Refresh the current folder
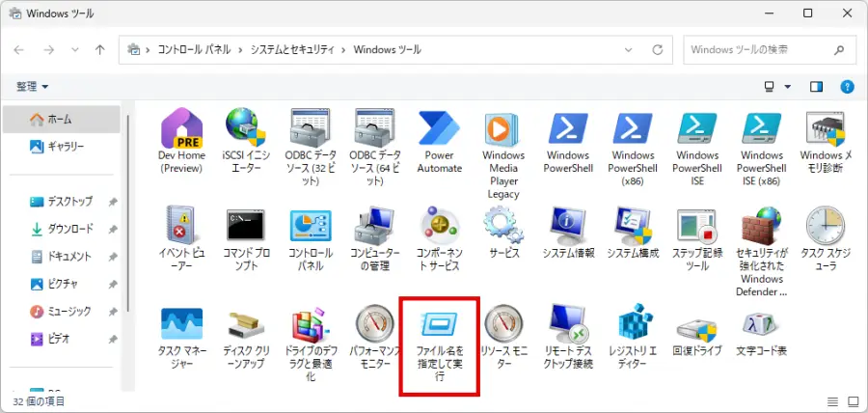Viewport: 868px width, 413px height. click(x=657, y=50)
